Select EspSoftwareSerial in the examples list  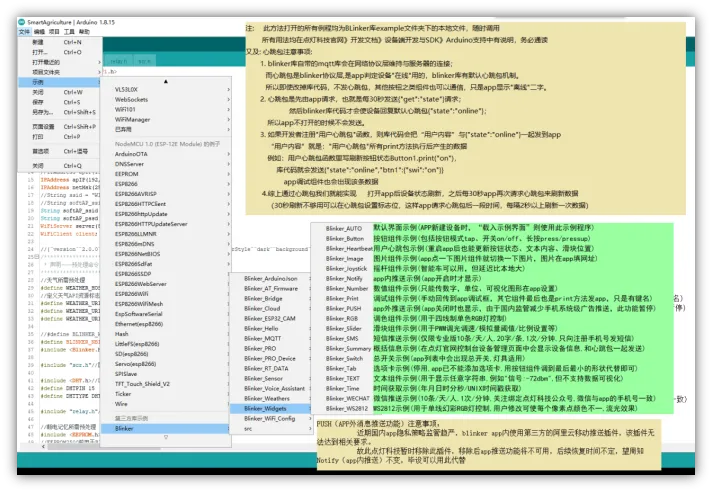(166, 314)
